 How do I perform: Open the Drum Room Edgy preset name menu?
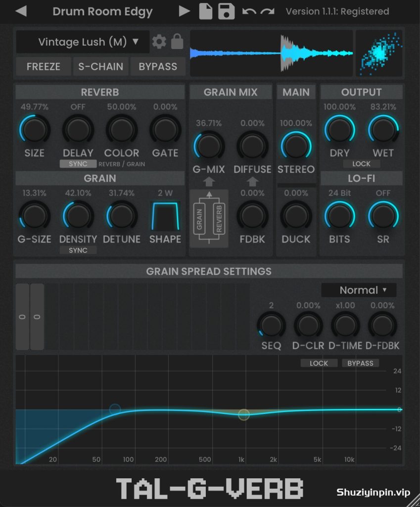click(102, 11)
